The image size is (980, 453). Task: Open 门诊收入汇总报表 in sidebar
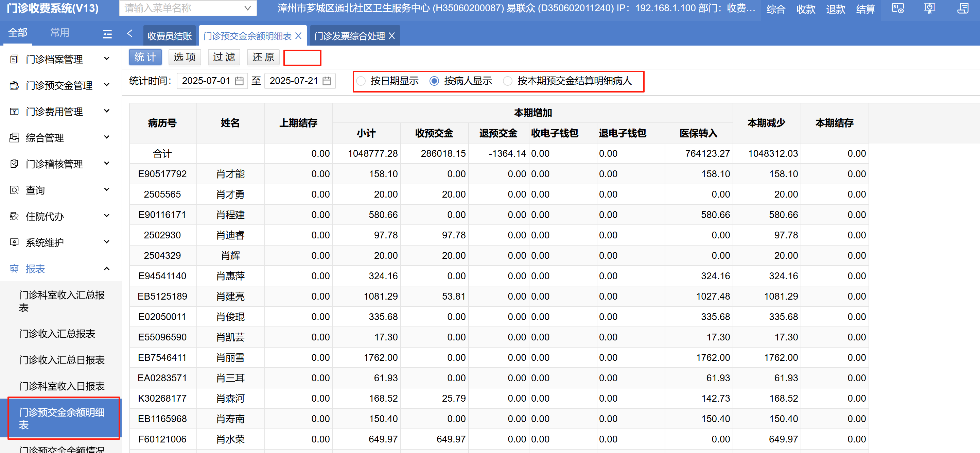tap(57, 334)
